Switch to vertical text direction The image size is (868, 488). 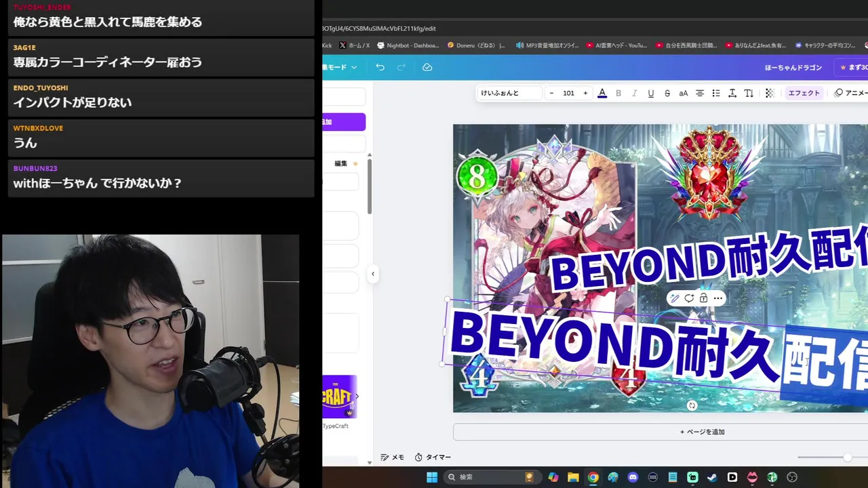tap(749, 93)
